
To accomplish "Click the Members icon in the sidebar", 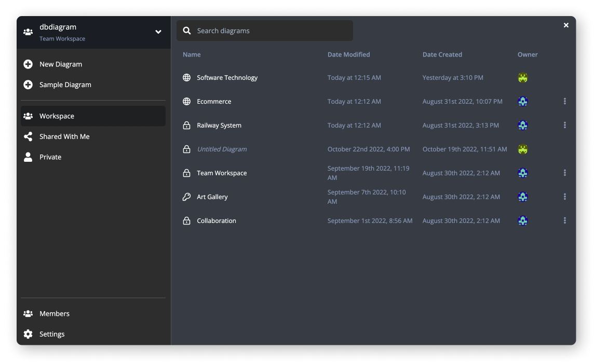I will (28, 313).
